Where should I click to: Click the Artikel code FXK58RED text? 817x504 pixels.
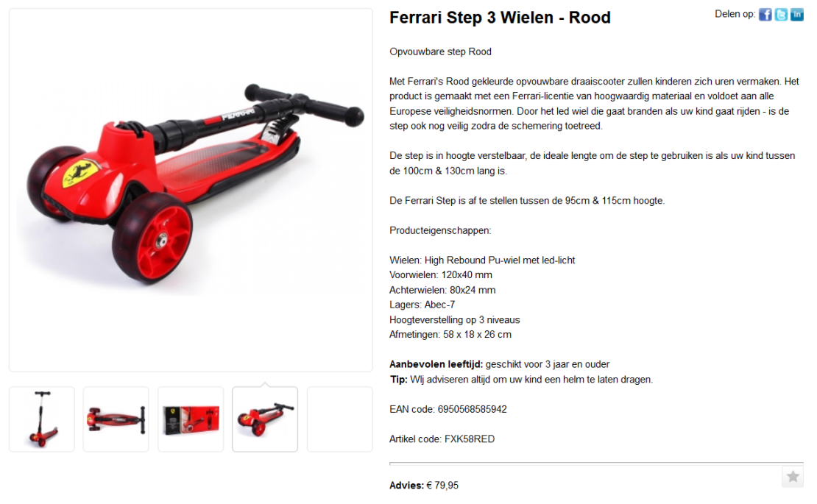point(442,439)
